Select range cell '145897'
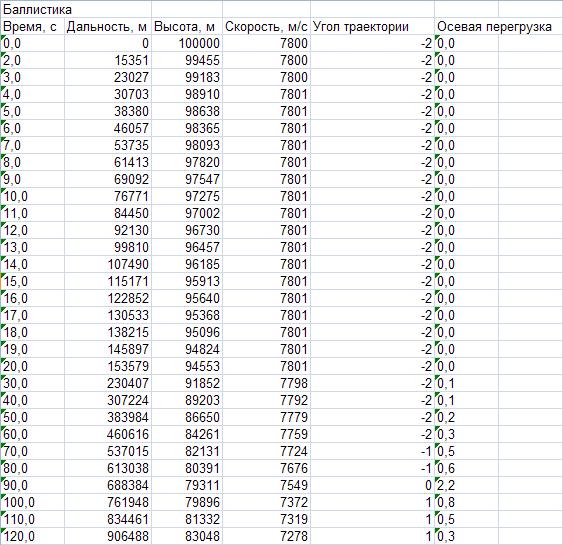 click(x=108, y=349)
